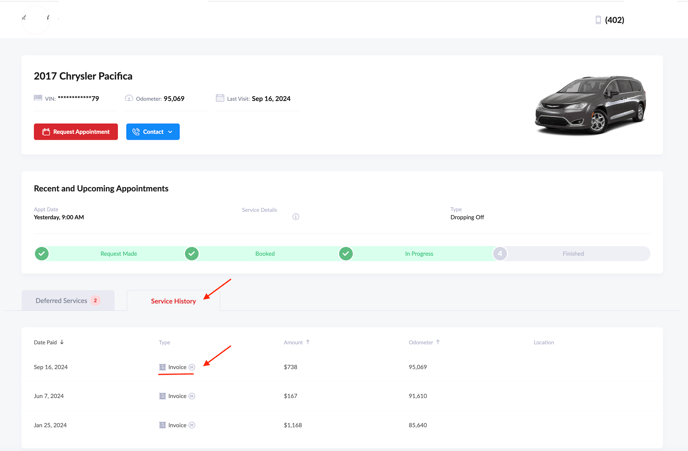Open the Sep 16, 2024 Invoice link

point(176,367)
